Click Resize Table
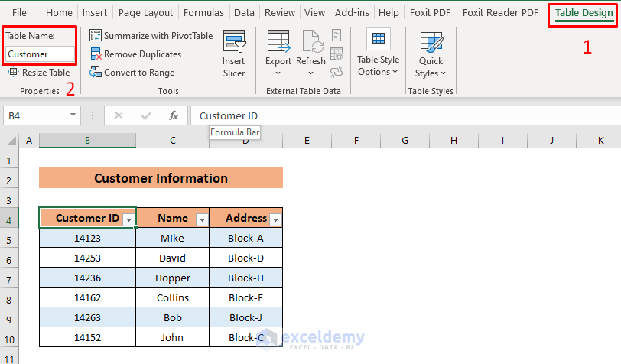621x364 pixels. click(39, 73)
